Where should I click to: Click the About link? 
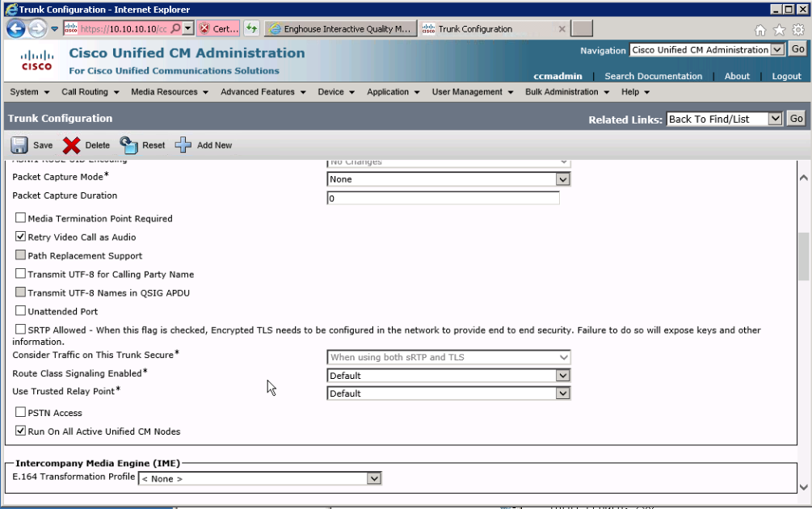point(737,76)
